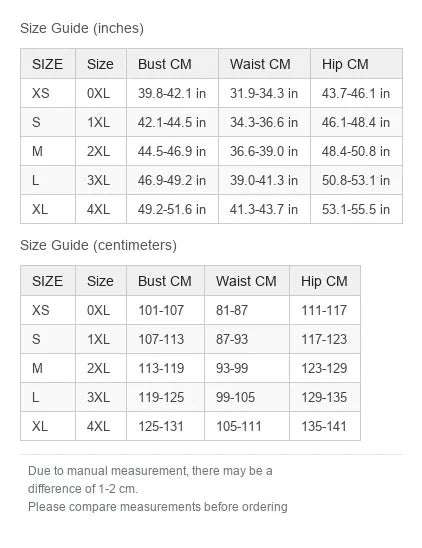Screen dimensions: 422x548
Task: Click the 3XL cell in centimeters table
Action: (101, 397)
